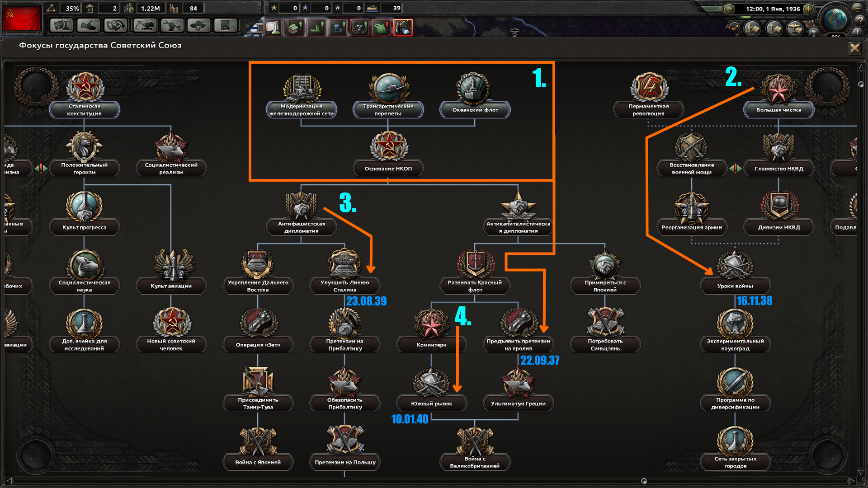Click the blue dockyard crane alert icon
The width and height of the screenshot is (868, 488).
tap(338, 28)
